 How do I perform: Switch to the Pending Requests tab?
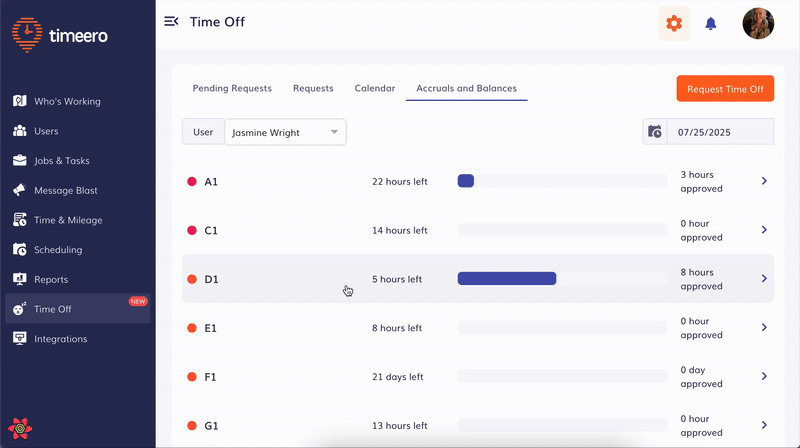[x=232, y=88]
